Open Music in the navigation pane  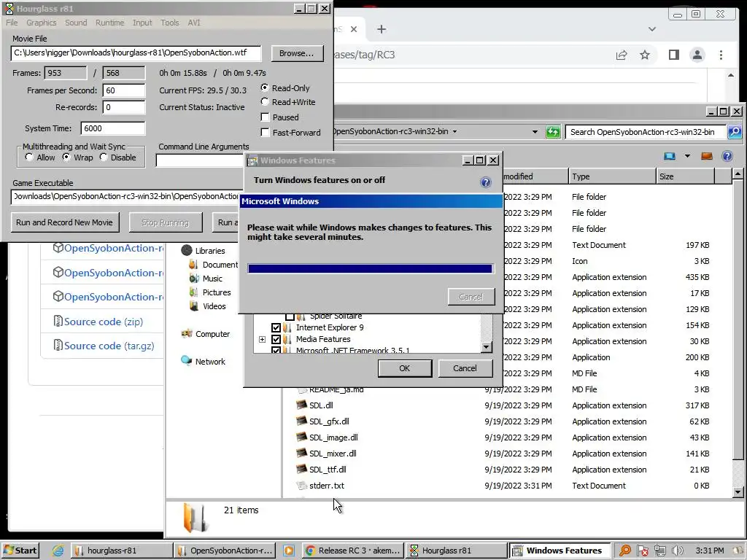click(212, 279)
